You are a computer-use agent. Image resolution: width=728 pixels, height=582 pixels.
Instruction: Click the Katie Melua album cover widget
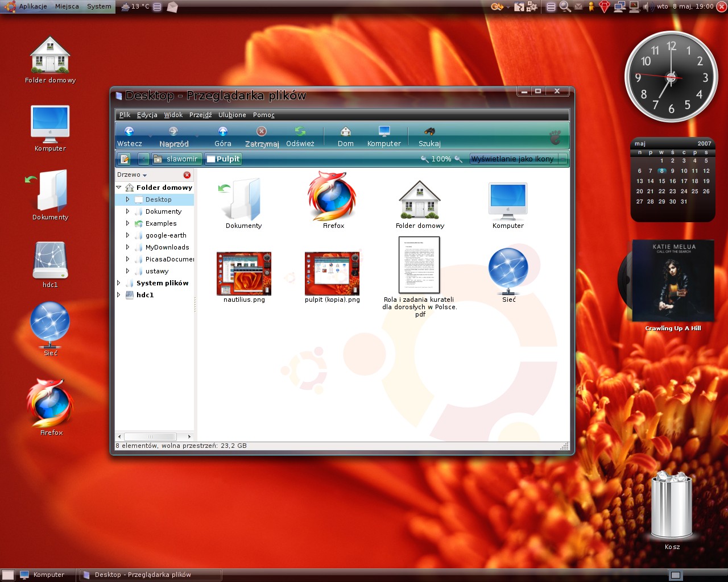coord(673,281)
